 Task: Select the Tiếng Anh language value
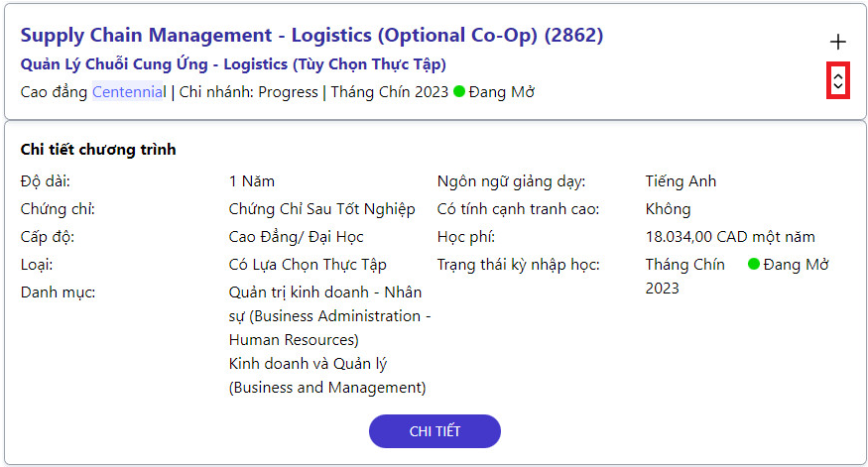click(x=681, y=181)
